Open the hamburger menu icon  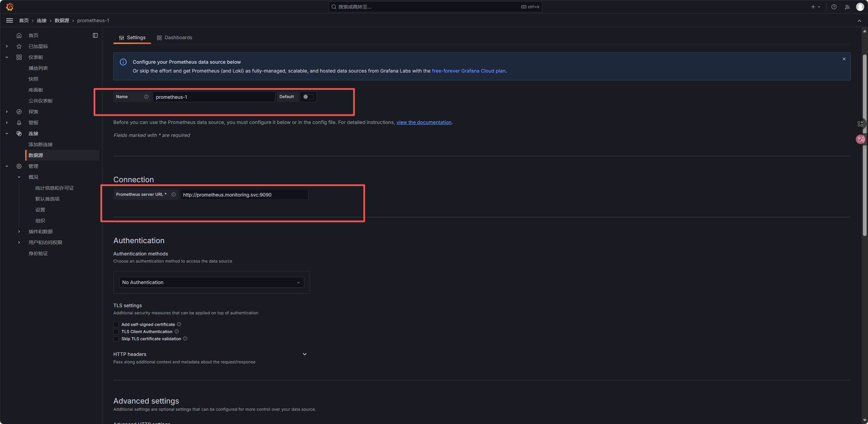pos(10,20)
